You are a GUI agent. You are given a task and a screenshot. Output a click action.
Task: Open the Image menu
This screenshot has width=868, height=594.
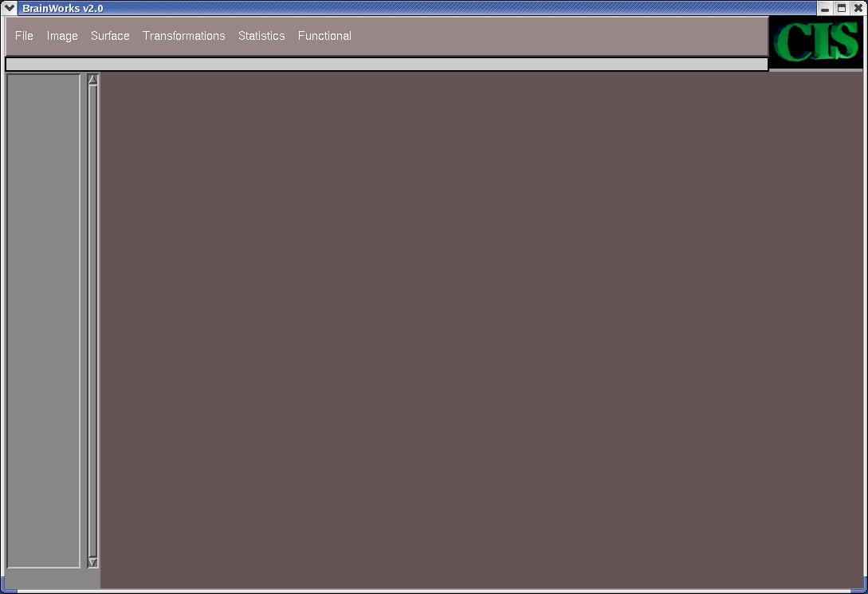[x=62, y=35]
